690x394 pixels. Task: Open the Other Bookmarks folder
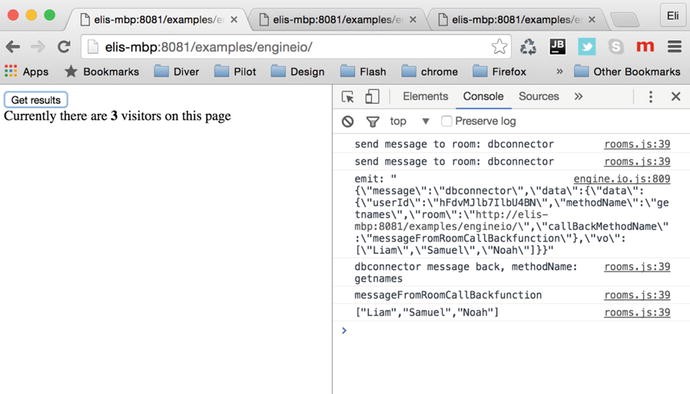[x=628, y=71]
